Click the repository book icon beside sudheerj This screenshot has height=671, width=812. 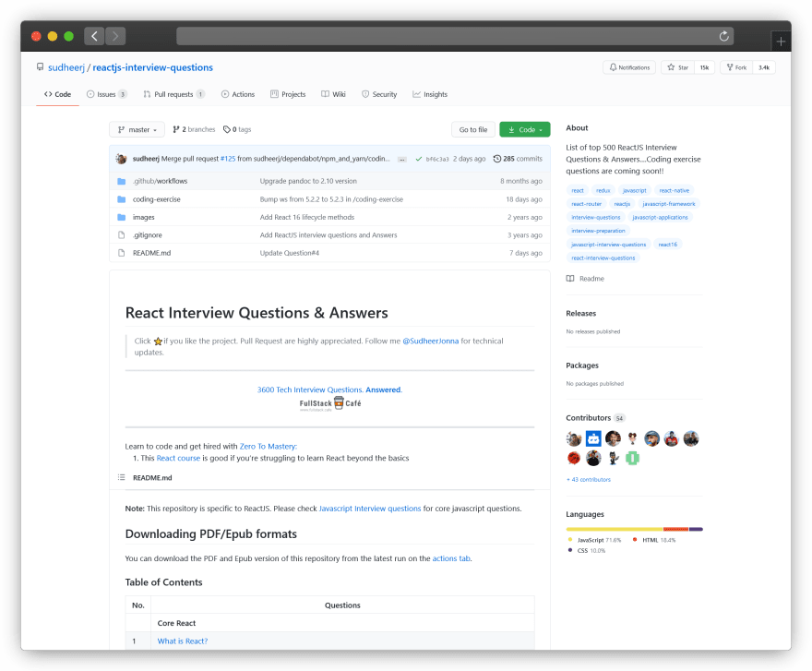pyautogui.click(x=40, y=67)
